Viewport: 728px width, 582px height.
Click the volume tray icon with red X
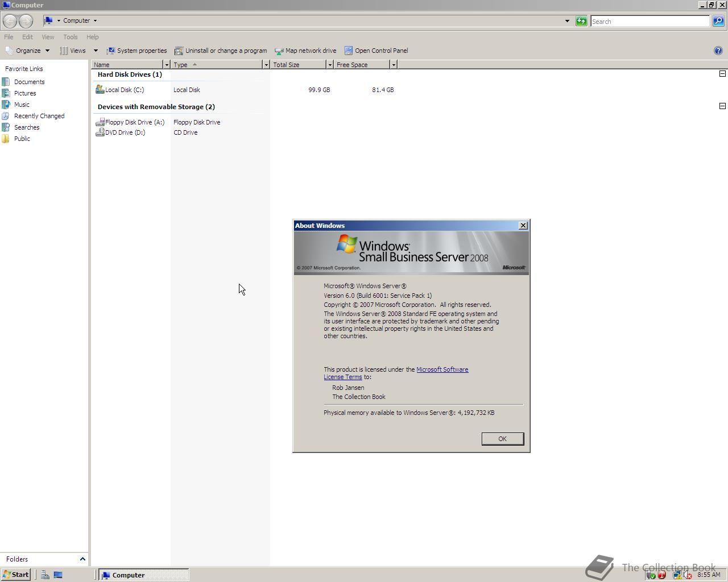pyautogui.click(x=688, y=575)
